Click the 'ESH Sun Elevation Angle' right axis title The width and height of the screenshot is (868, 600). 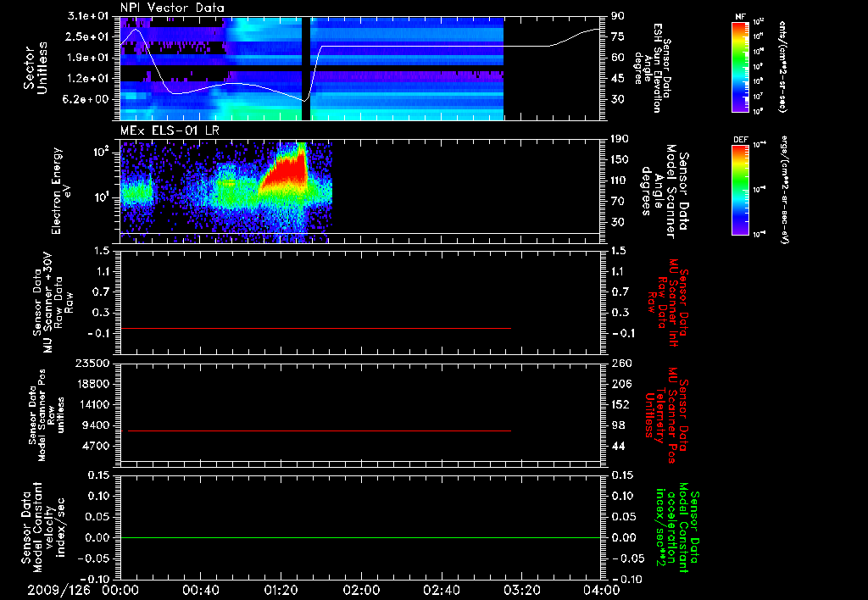[654, 68]
